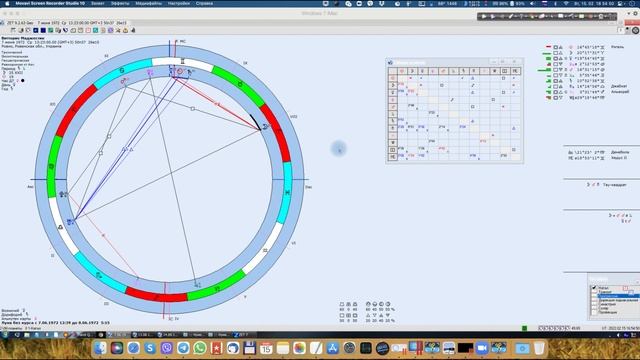Click the black dot under day parameters
Image resolution: width=640 pixels, height=360 pixels.
22,80
